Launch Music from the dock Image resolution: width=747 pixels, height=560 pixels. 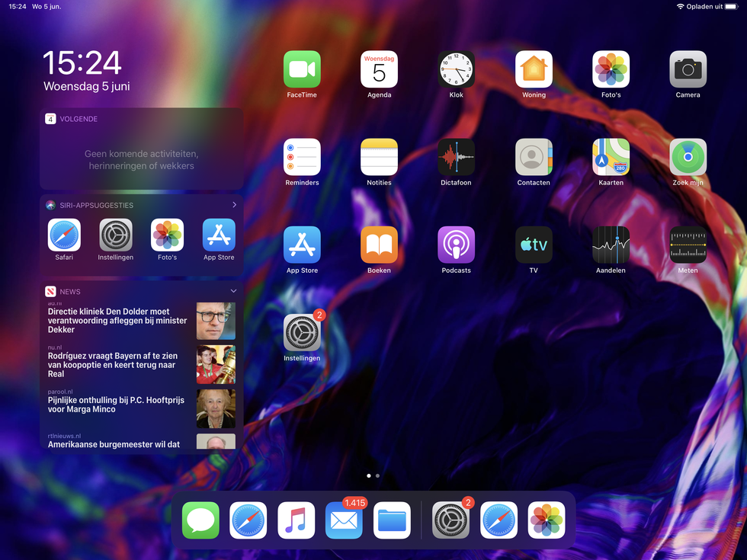(297, 520)
